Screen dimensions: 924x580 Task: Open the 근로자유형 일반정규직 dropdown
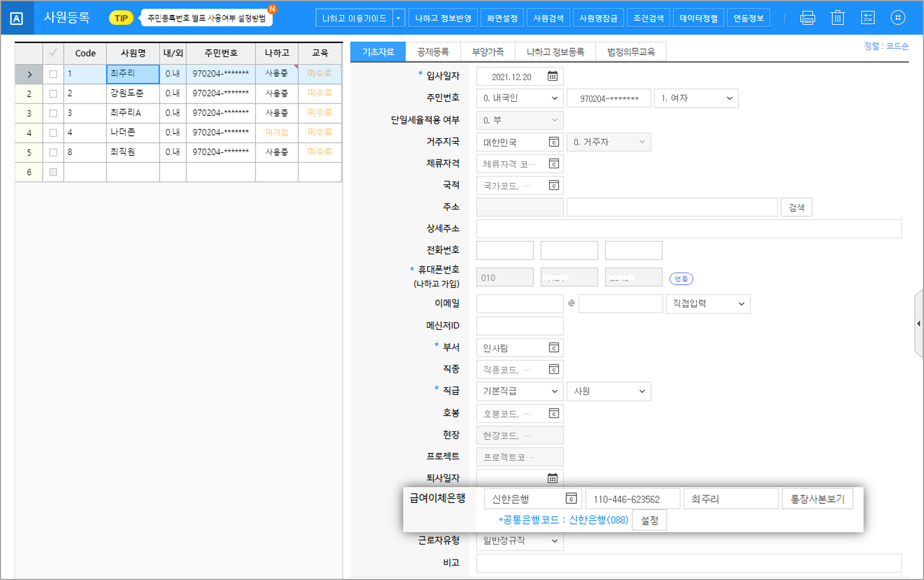pos(520,541)
